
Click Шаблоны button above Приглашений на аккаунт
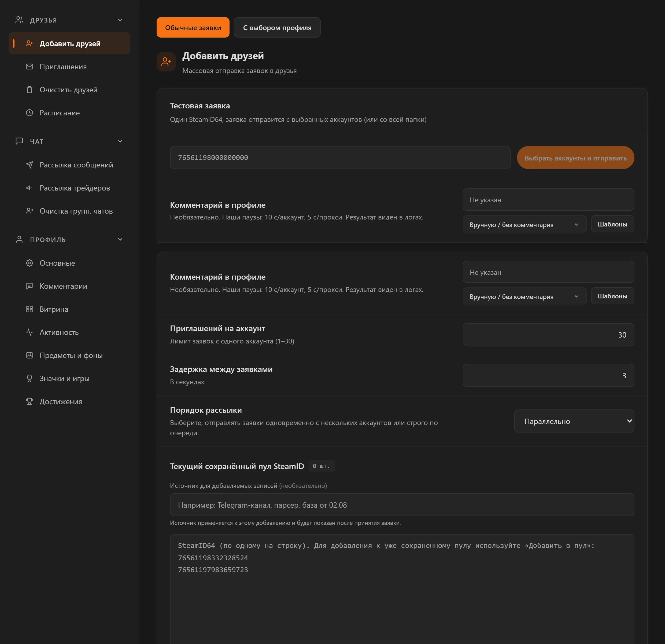point(612,296)
